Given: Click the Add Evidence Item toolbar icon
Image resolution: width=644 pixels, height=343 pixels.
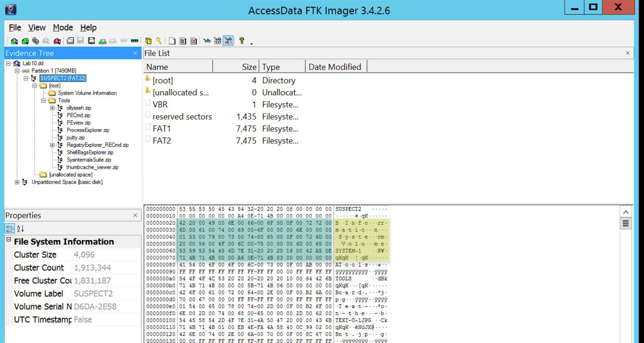Looking at the screenshot, I should (x=14, y=41).
